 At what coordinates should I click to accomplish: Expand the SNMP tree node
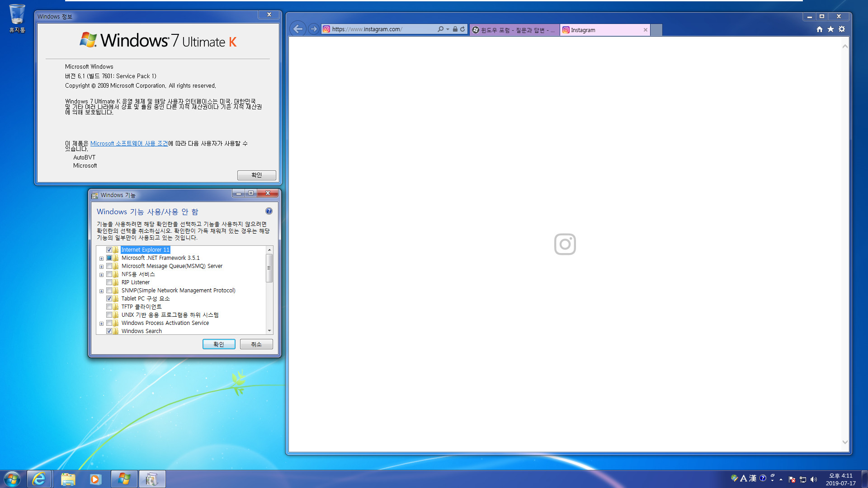[x=101, y=291]
